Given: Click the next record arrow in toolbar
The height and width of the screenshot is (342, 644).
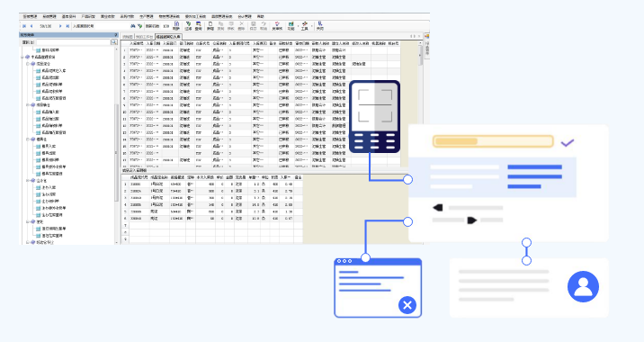Looking at the screenshot, I should pyautogui.click(x=60, y=26).
